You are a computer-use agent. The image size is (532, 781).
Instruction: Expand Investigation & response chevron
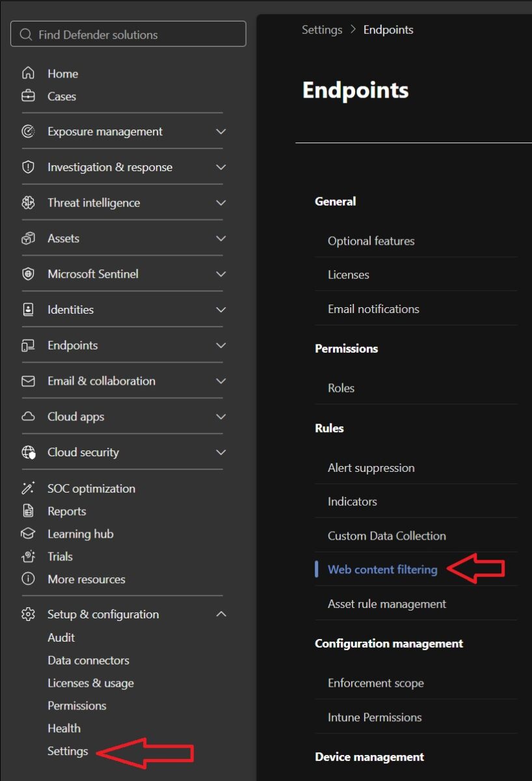pos(221,167)
